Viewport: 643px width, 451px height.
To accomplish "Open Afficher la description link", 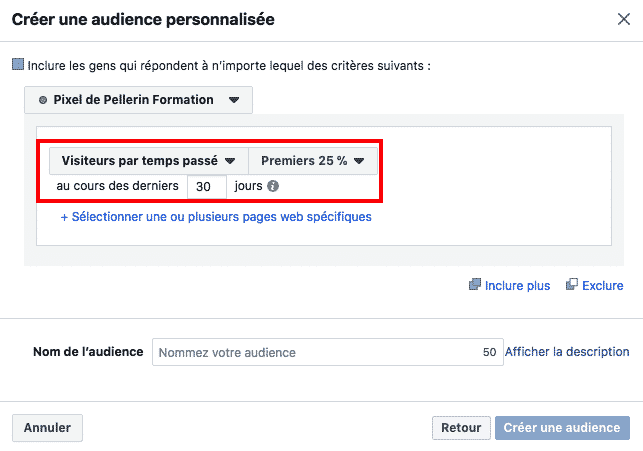I will pyautogui.click(x=567, y=352).
